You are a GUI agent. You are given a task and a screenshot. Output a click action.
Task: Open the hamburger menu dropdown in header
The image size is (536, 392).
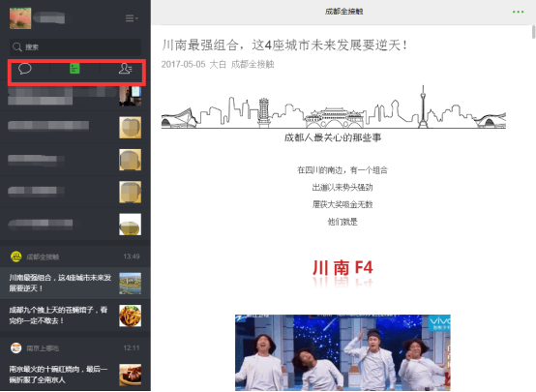[x=132, y=18]
